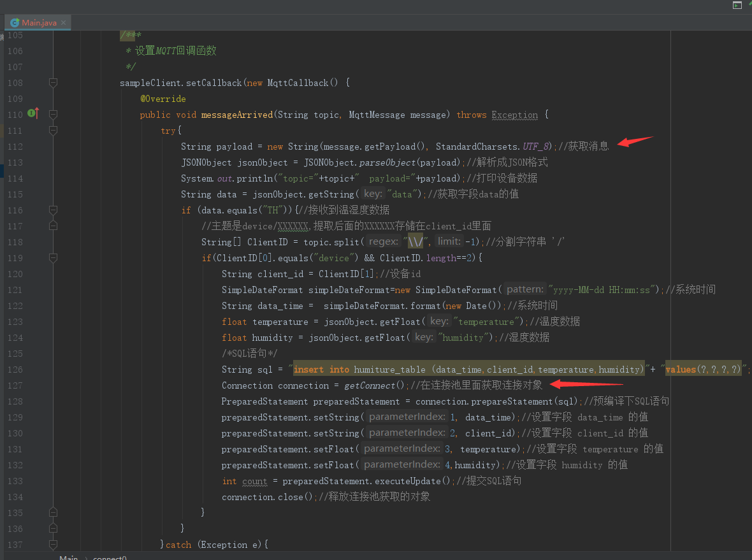This screenshot has height=560, width=752.
Task: Click humiture_table in the SQL string
Action: 389,369
